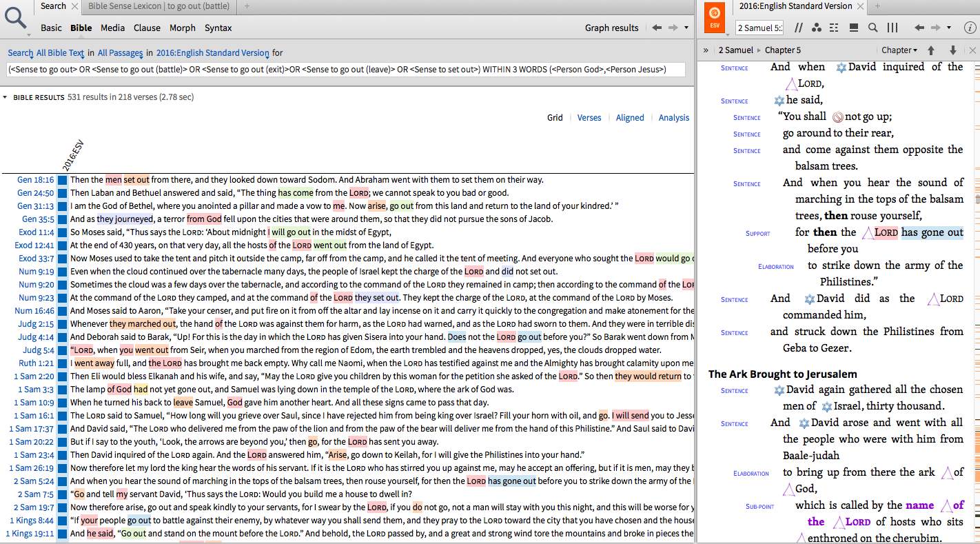
Task: Go forward in ESV panel history
Action: coord(936,28)
